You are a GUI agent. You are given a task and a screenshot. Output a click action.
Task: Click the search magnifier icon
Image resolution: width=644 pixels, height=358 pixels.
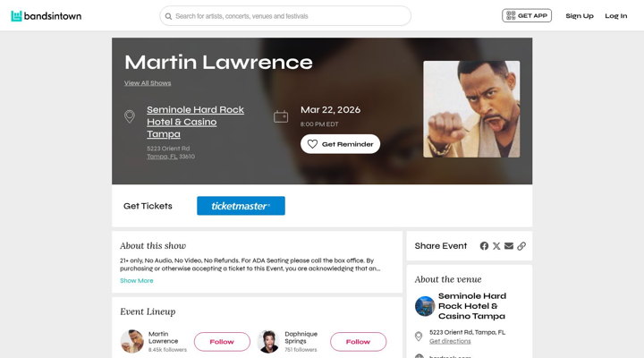click(168, 16)
